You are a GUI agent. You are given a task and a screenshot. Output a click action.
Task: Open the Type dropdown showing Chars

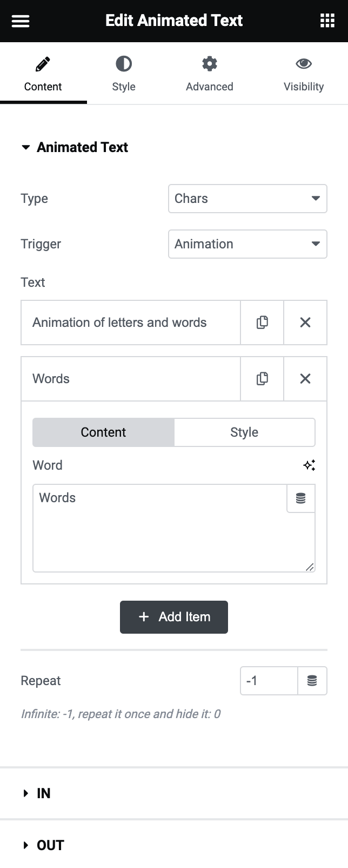click(247, 199)
